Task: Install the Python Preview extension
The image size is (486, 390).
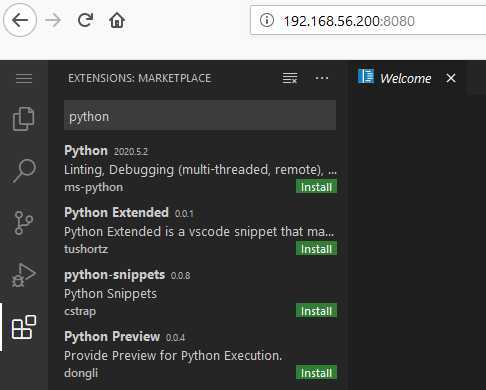Action: (316, 373)
